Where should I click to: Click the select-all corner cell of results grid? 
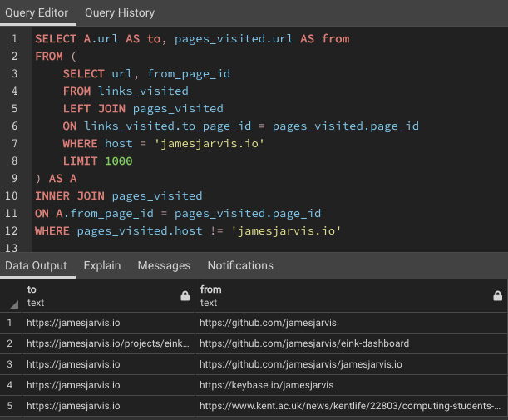[10, 296]
